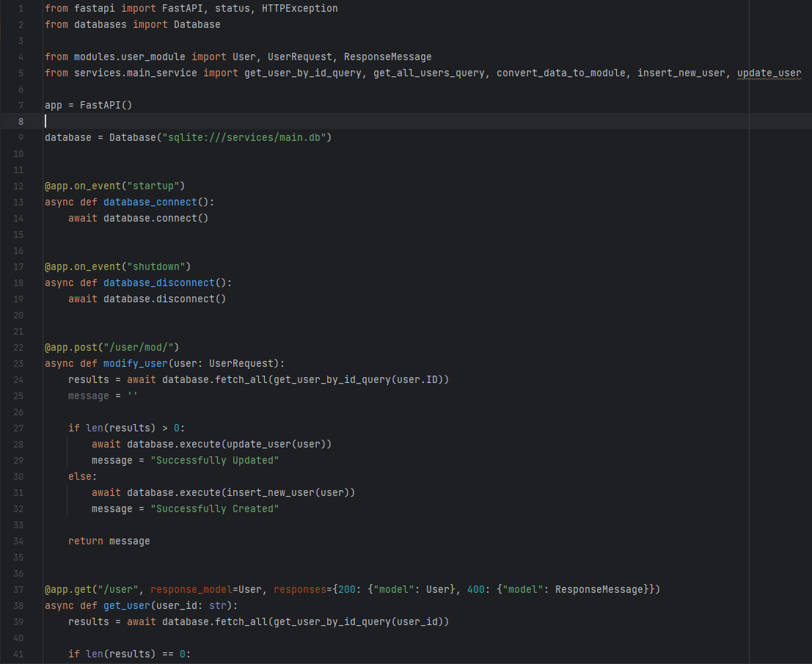
Task: Click the "Successfully Created" message string
Action: tap(215, 508)
